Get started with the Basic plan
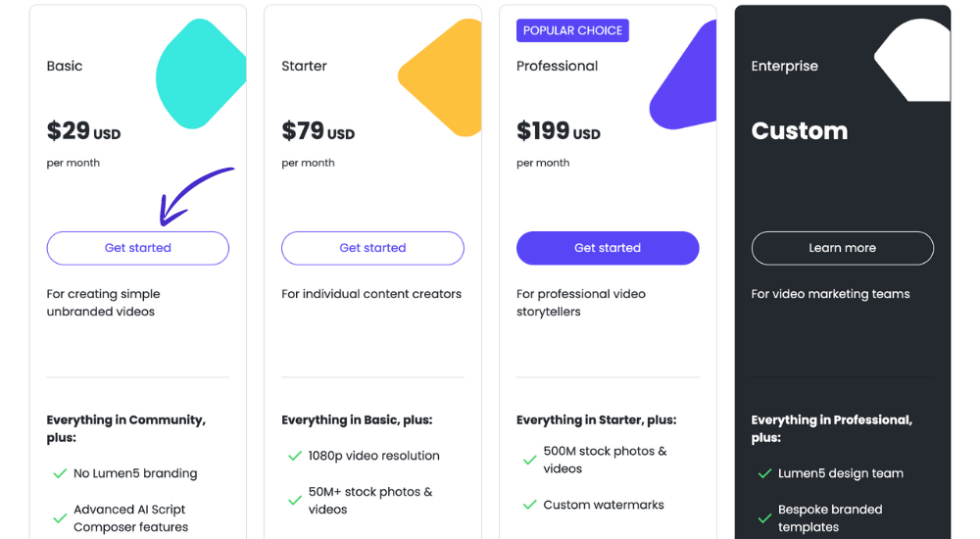Viewport: 980px width, 539px height. 138,248
